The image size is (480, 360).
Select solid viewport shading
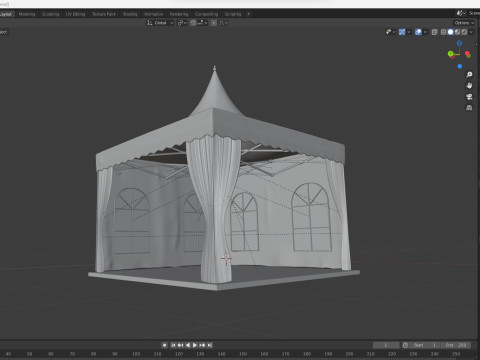point(450,32)
